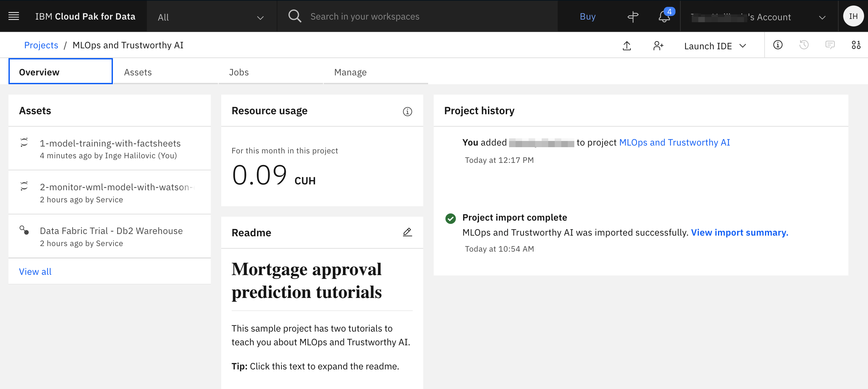Expand the Launch IDE dropdown
The width and height of the screenshot is (868, 389).
(715, 46)
